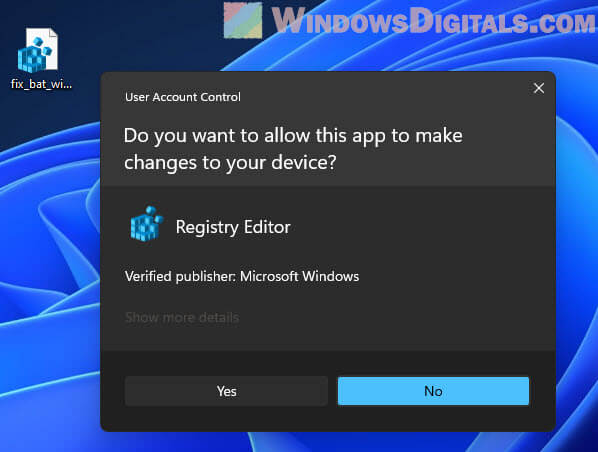
Task: Click the 'Do you want to allow' question
Action: click(293, 149)
